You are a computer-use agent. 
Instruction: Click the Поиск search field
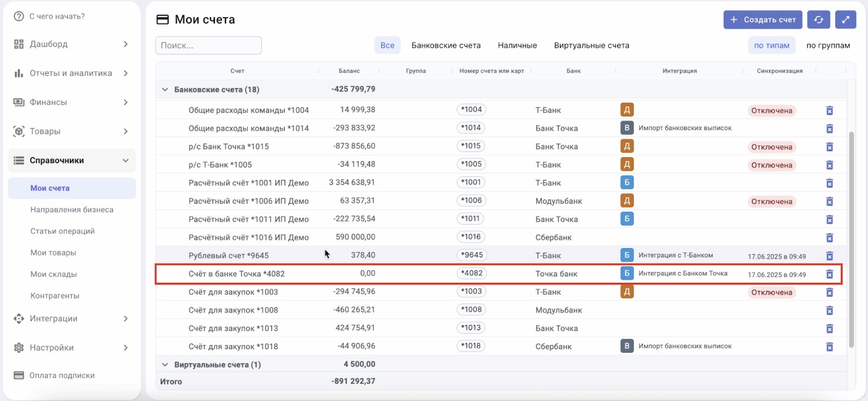click(x=208, y=46)
